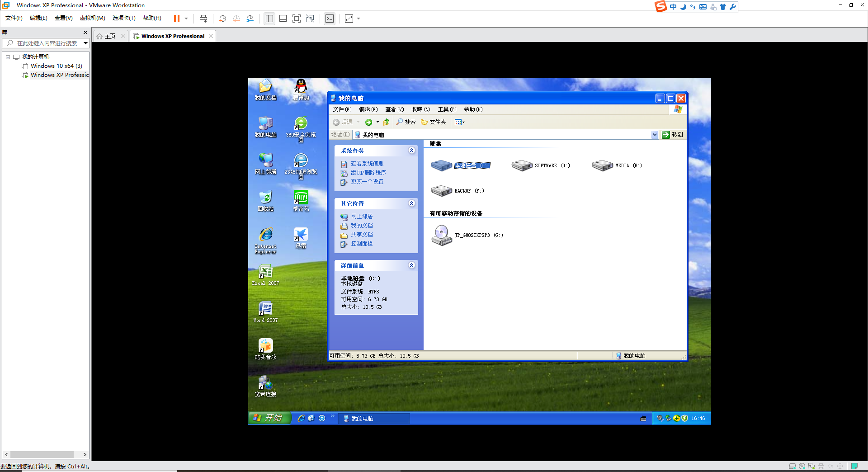Close the library panel
Screen dimensions: 868x472
pos(85,33)
